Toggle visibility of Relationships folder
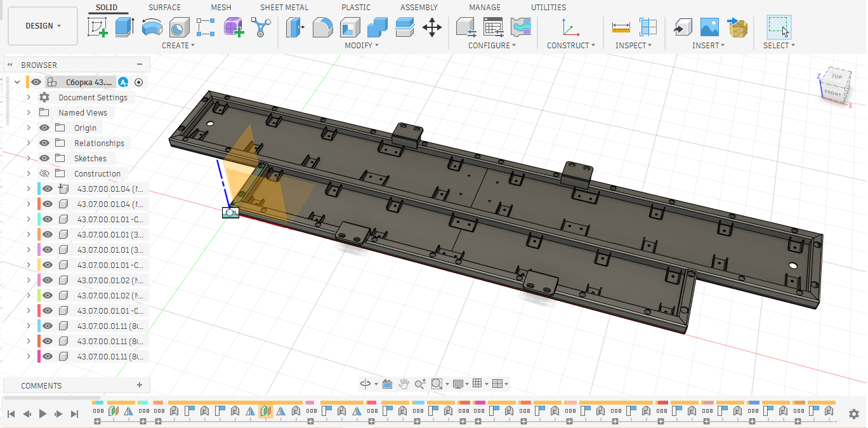This screenshot has height=428, width=868. tap(44, 143)
